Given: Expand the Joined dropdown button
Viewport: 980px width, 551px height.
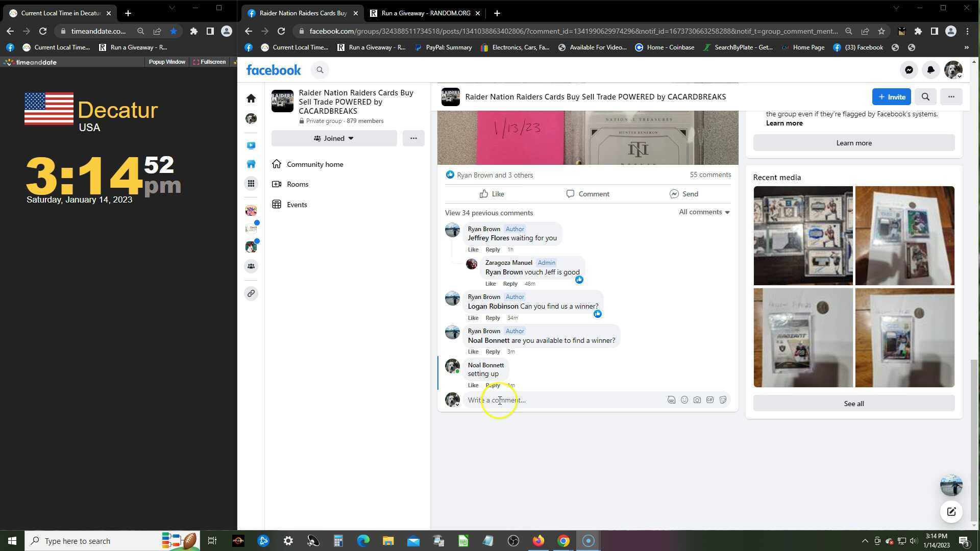Looking at the screenshot, I should [x=334, y=138].
